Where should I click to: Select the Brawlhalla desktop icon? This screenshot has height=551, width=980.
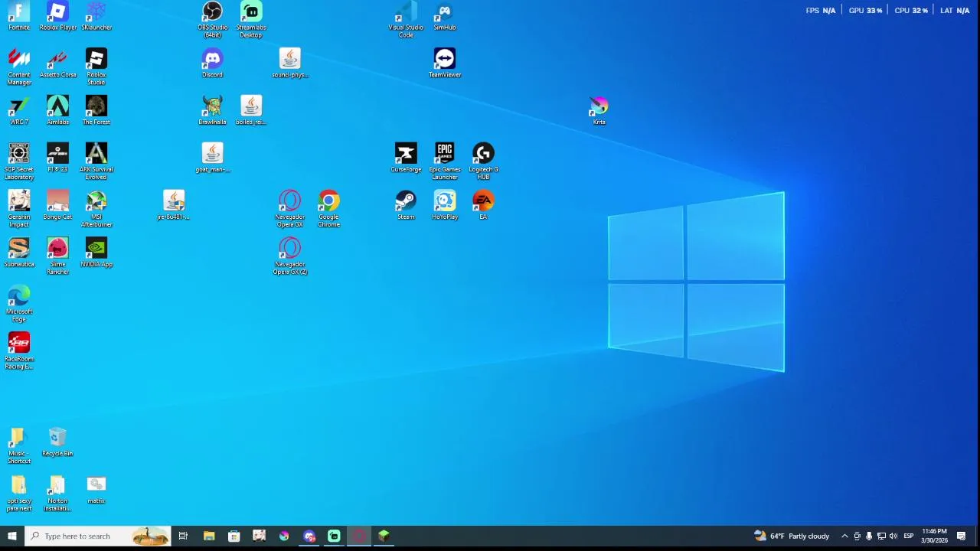(x=212, y=111)
